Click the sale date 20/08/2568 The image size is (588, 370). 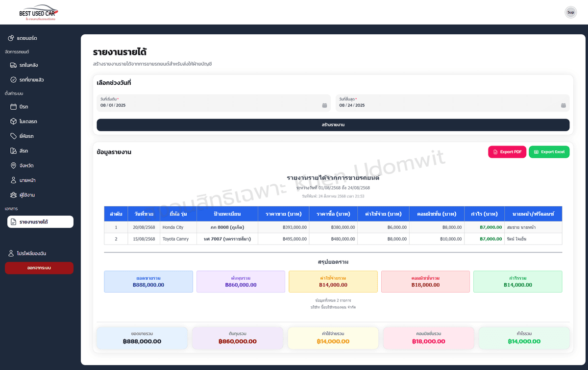[144, 227]
